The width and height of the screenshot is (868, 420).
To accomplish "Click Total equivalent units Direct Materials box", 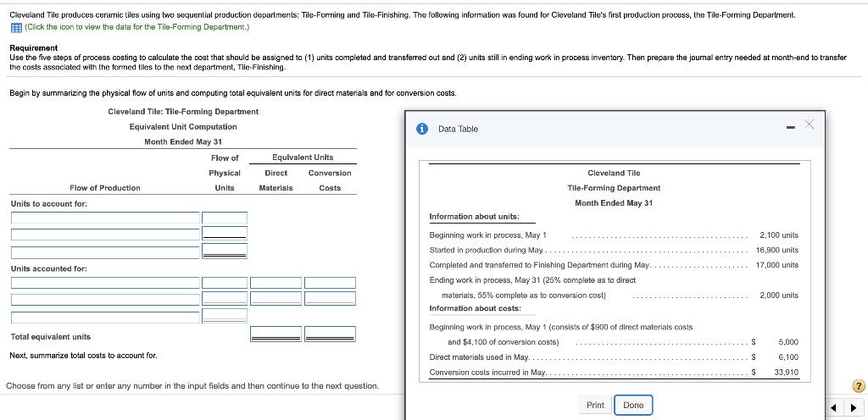I will pyautogui.click(x=275, y=334).
